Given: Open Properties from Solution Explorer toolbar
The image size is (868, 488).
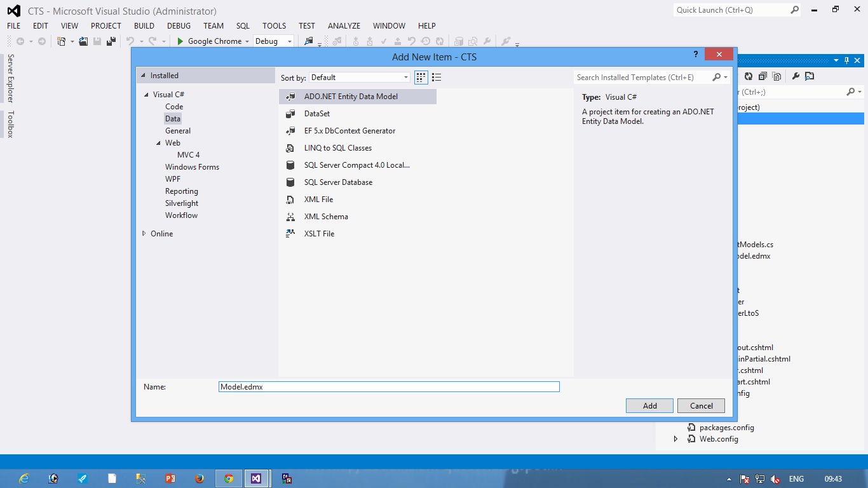Looking at the screenshot, I should pyautogui.click(x=796, y=76).
